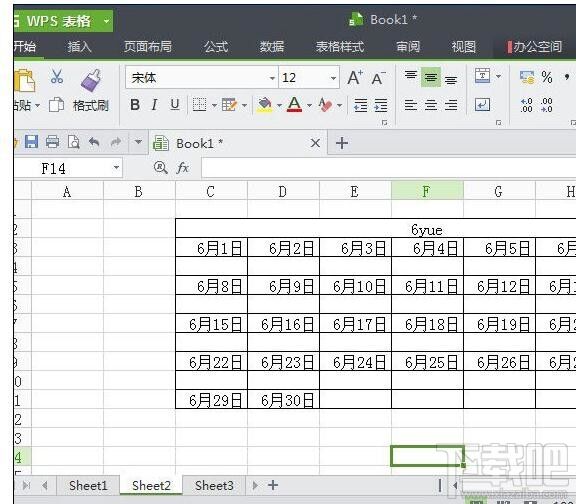Open the WPS 表格 application menu

[63, 21]
